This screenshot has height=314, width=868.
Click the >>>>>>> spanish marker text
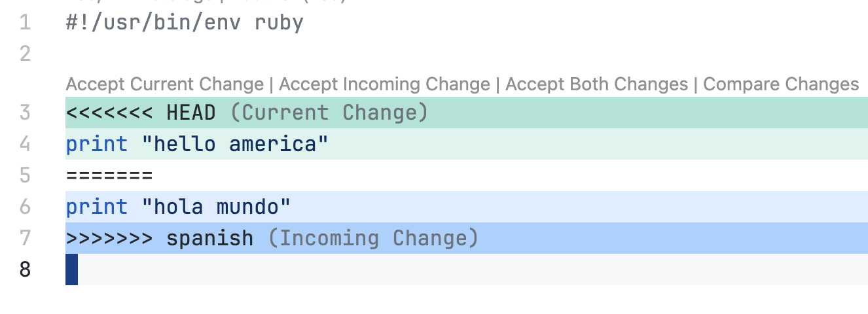click(x=160, y=238)
